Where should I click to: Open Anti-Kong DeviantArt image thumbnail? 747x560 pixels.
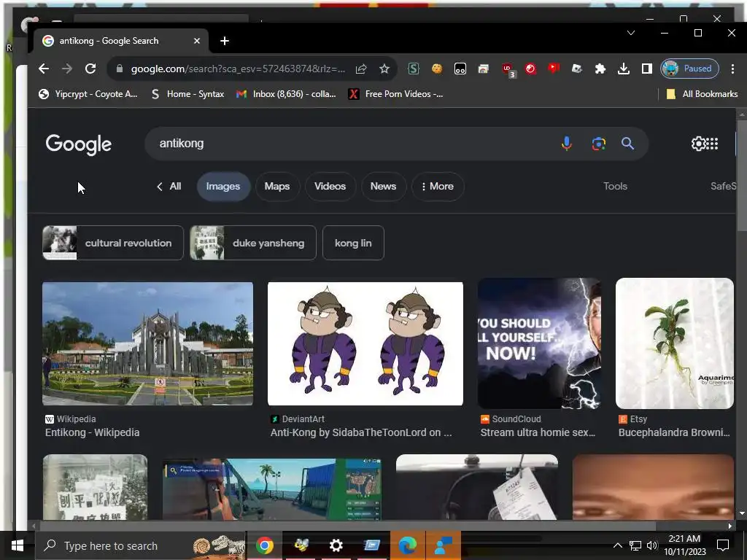click(365, 344)
